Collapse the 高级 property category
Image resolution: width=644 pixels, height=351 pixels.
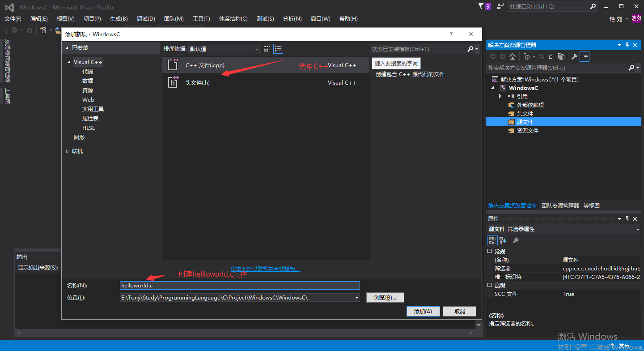489,286
